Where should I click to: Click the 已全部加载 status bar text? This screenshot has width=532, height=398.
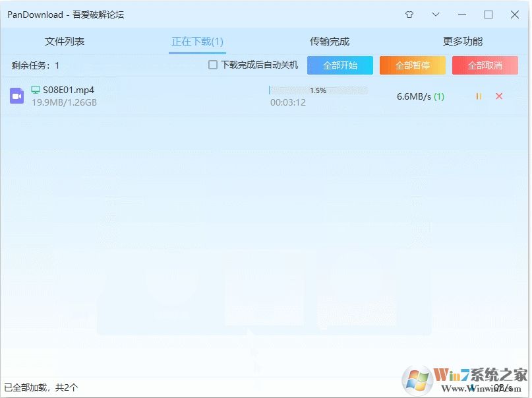click(40, 389)
